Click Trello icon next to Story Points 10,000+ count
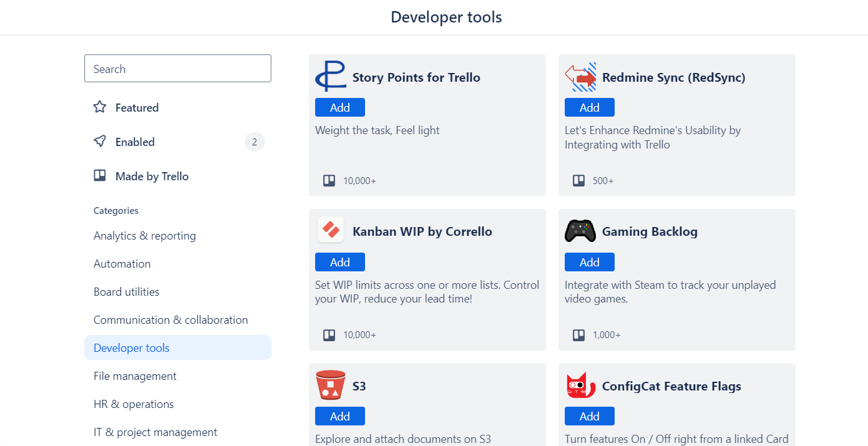Viewport: 868px width, 446px height. click(x=329, y=181)
